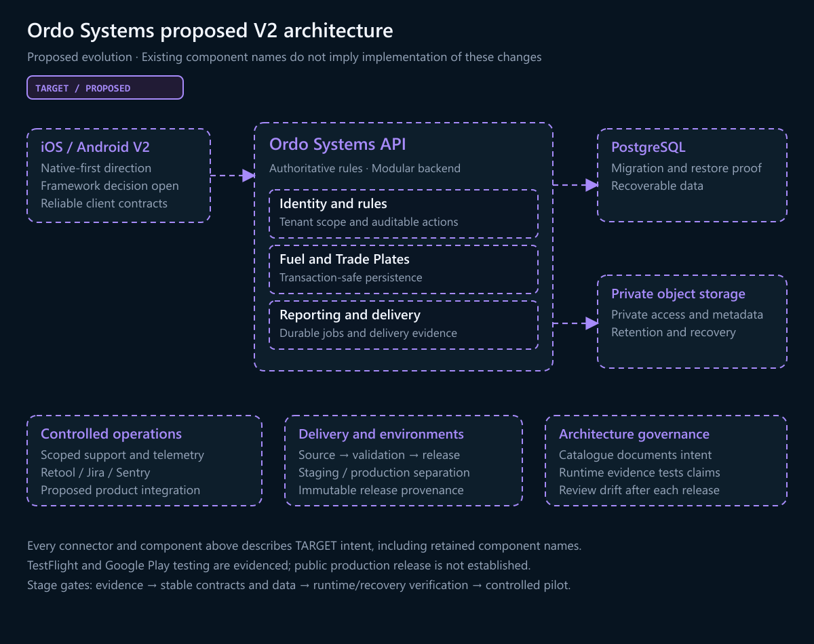The image size is (814, 644).
Task: Select the 'Delivery and environments' heading
Action: pyautogui.click(x=381, y=434)
